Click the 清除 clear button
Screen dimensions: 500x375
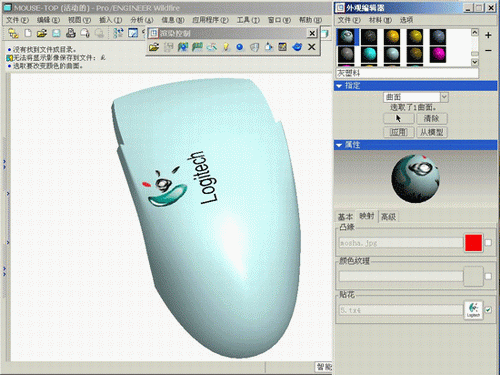tap(432, 119)
